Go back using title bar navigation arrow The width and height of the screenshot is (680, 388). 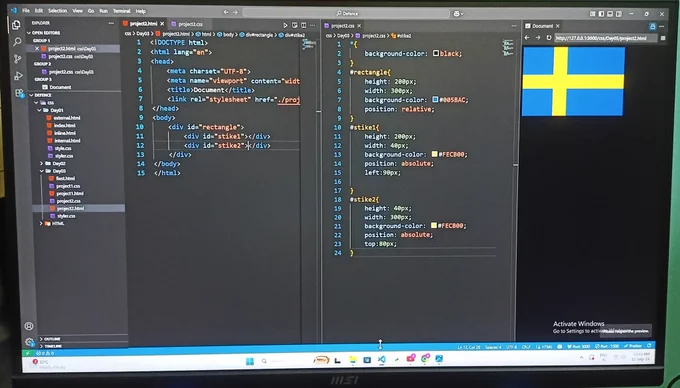coord(226,12)
